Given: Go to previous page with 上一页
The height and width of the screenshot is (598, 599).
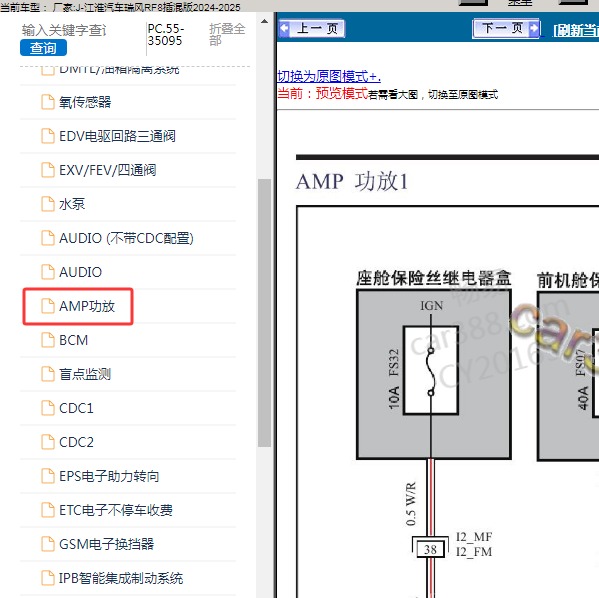Looking at the screenshot, I should point(312,28).
